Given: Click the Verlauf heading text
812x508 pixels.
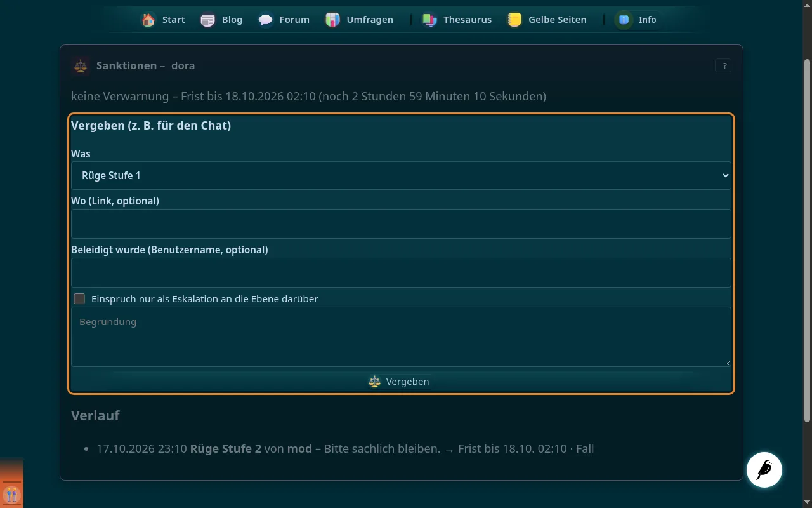Looking at the screenshot, I should point(95,416).
